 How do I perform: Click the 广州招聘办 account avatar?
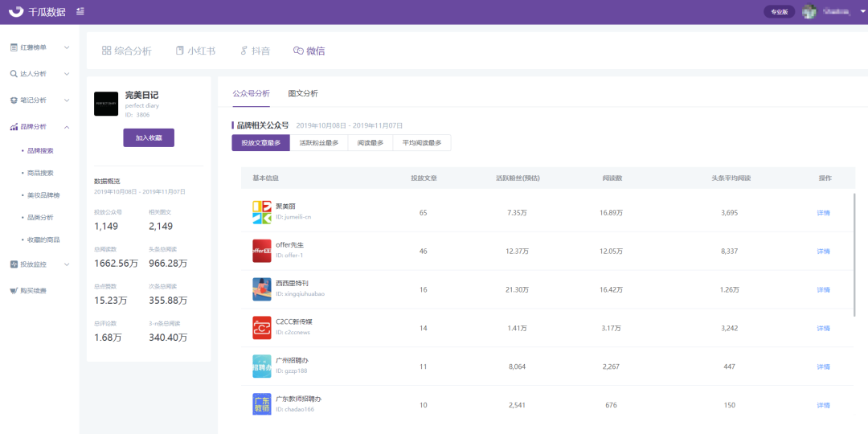point(262,366)
